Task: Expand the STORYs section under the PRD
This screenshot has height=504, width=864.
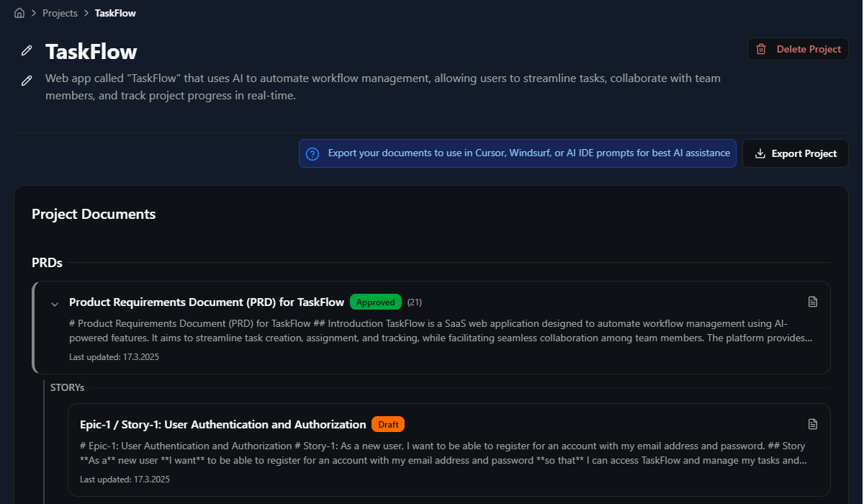Action: coord(67,387)
